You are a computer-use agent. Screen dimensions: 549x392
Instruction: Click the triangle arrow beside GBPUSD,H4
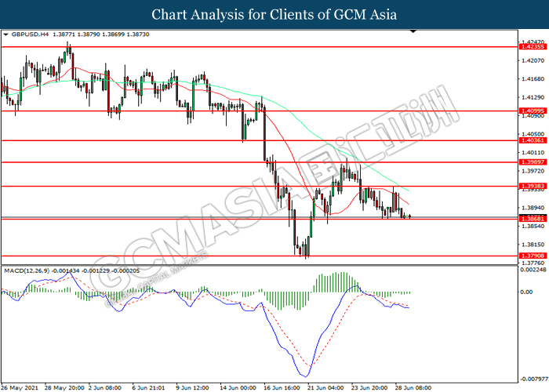point(6,36)
